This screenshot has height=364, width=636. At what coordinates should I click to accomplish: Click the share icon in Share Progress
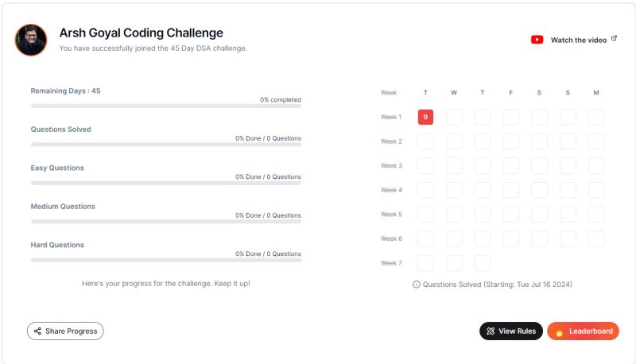tap(37, 331)
